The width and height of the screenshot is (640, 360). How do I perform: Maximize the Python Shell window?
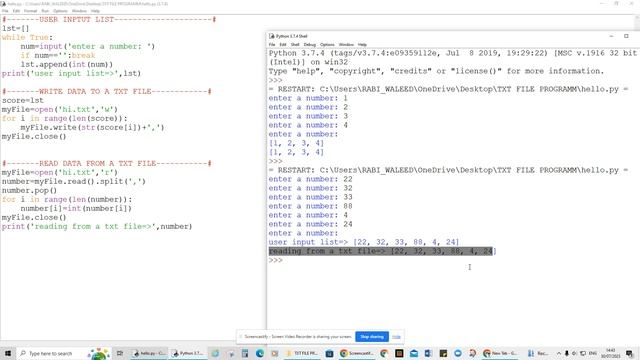click(x=626, y=36)
